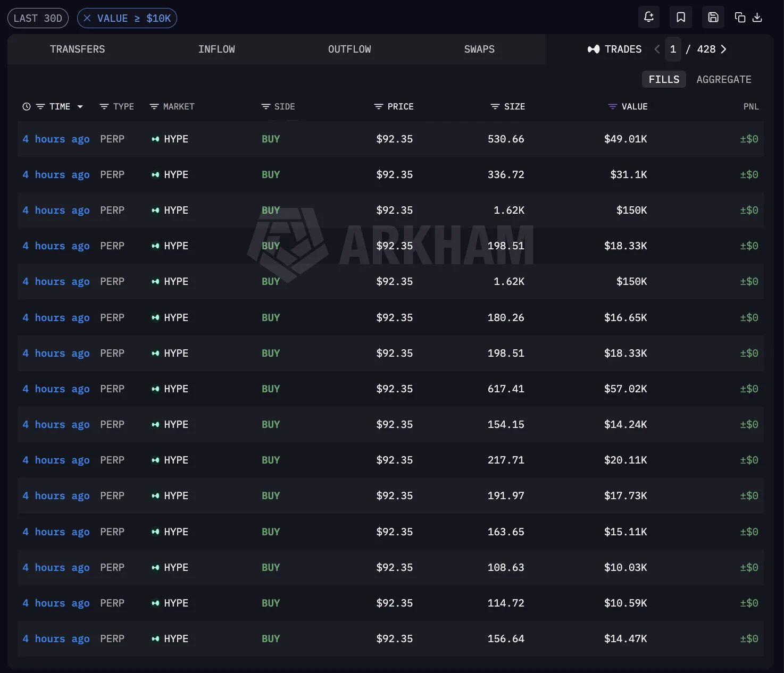Viewport: 784px width, 673px height.
Task: Remove the VALUE ≥ $10K filter
Action: [87, 18]
